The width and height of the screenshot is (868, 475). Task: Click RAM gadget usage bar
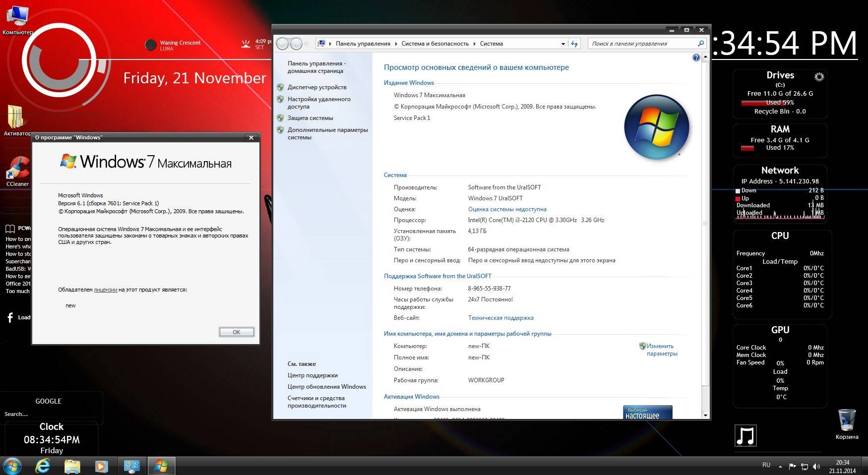747,148
